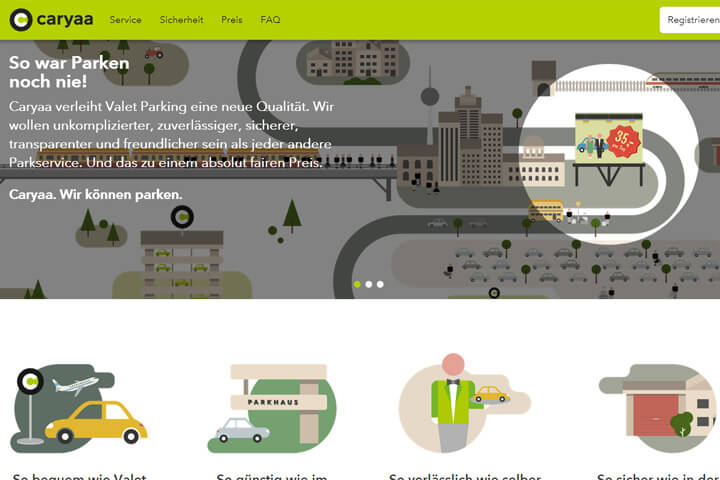
Task: Switch to the third carousel slide dot
Action: (380, 284)
